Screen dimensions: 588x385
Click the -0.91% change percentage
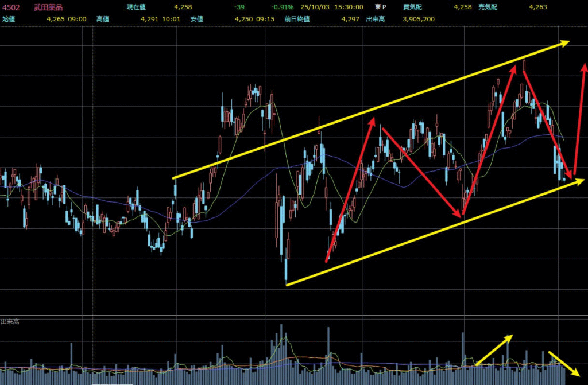coord(283,7)
